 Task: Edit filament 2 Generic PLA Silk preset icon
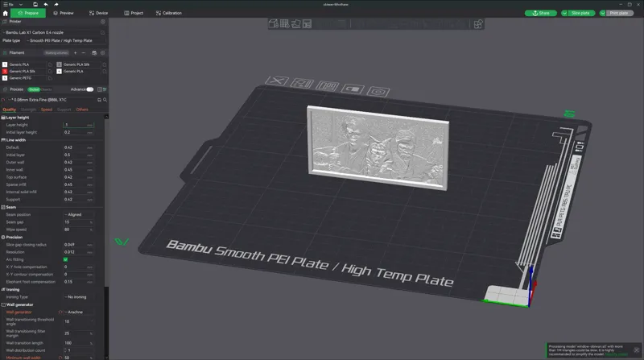pos(105,64)
